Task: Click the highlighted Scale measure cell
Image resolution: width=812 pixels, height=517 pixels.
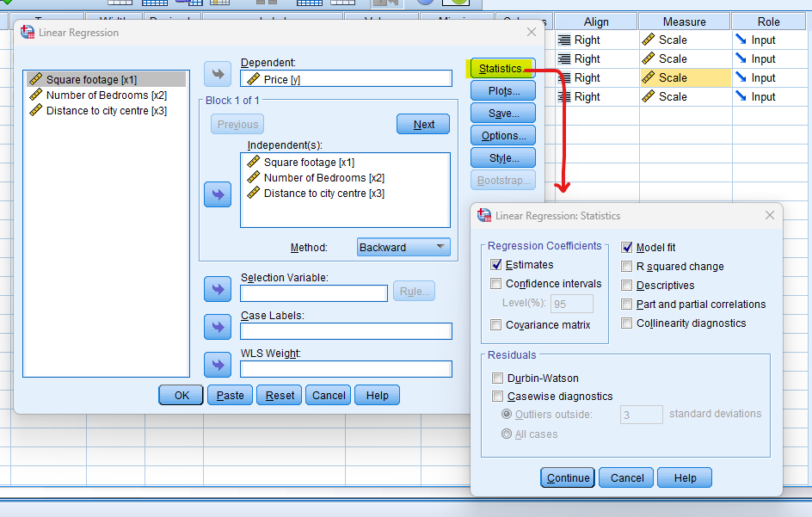Action: click(x=685, y=77)
